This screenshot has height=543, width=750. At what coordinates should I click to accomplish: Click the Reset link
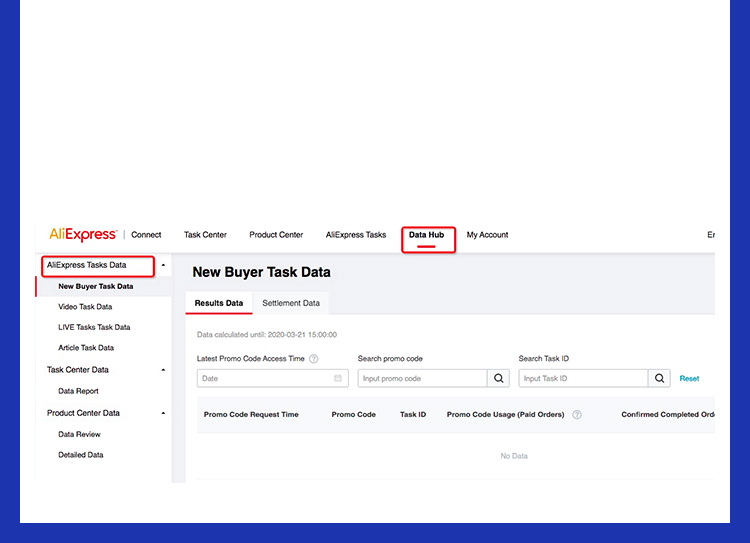tap(689, 378)
